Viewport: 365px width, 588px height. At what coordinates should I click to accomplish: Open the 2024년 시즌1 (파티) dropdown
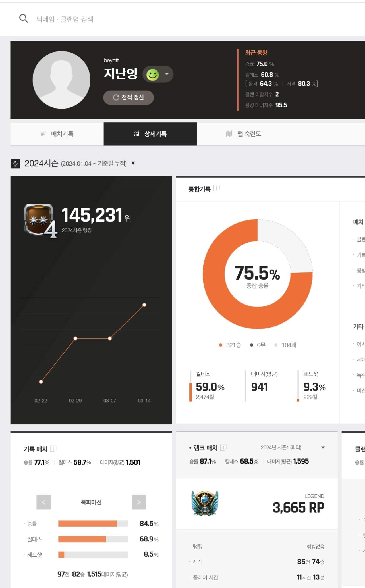pos(323,447)
